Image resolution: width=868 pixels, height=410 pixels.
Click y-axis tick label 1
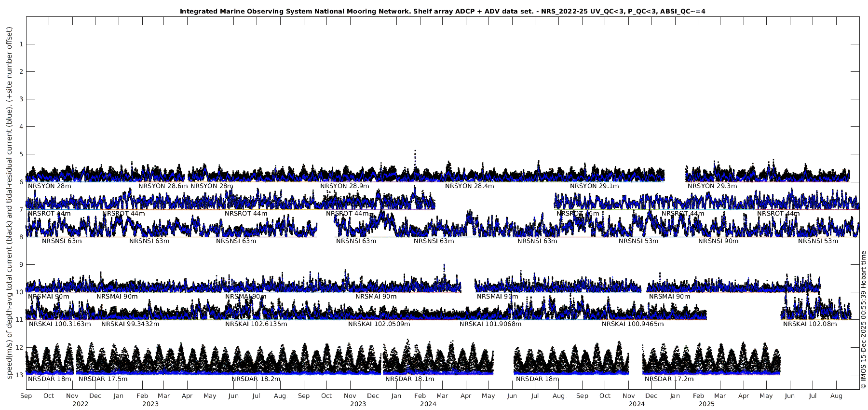(21, 44)
